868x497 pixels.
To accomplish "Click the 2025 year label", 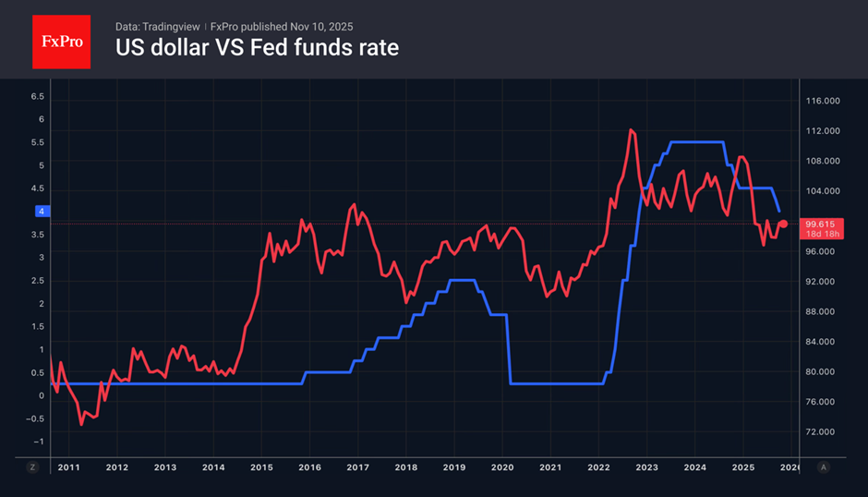I will coord(742,467).
